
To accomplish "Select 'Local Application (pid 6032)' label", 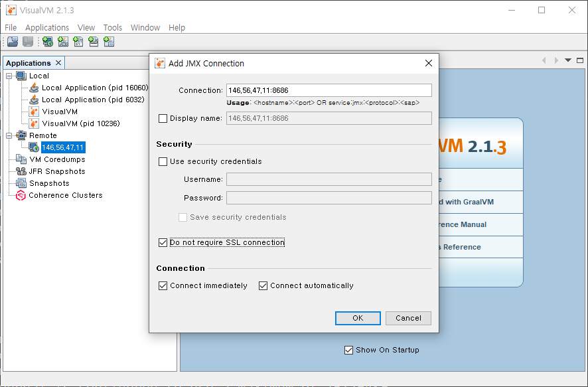I will click(93, 100).
